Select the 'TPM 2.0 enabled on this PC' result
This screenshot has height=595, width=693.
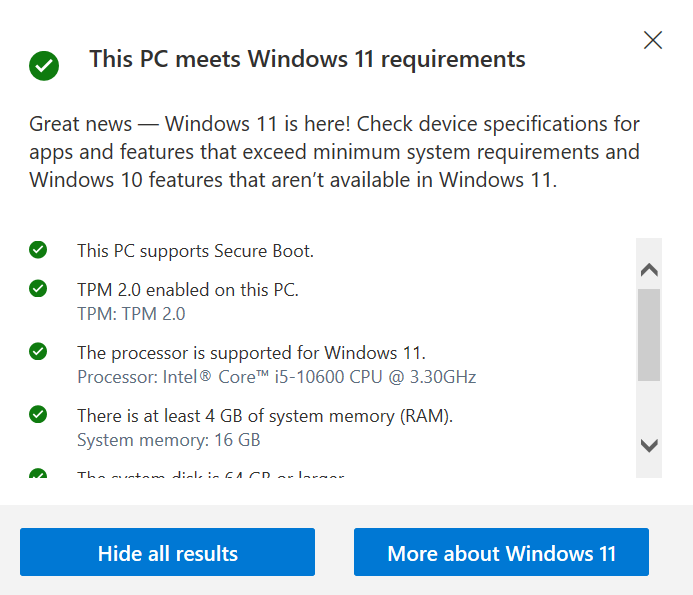[x=188, y=290]
